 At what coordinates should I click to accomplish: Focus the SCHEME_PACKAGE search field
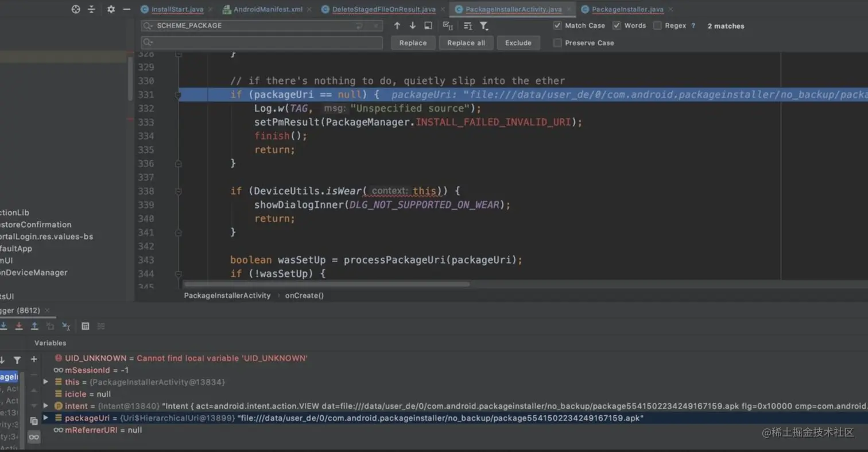click(x=262, y=26)
